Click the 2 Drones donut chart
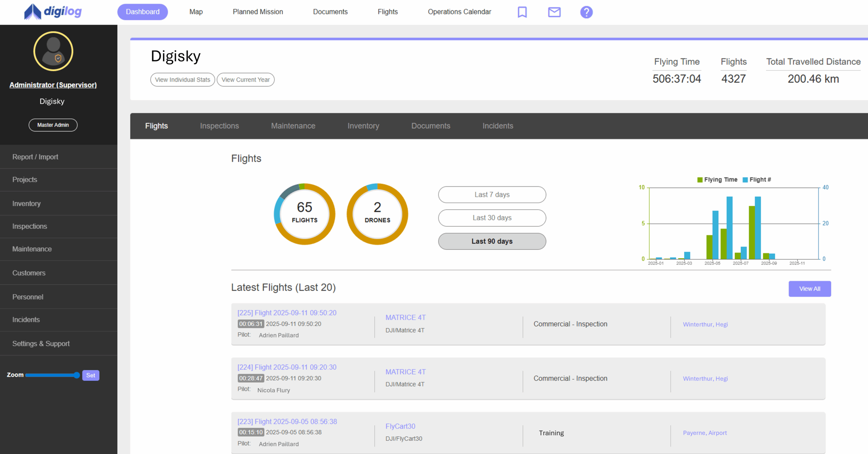The width and height of the screenshot is (868, 454). [377, 214]
